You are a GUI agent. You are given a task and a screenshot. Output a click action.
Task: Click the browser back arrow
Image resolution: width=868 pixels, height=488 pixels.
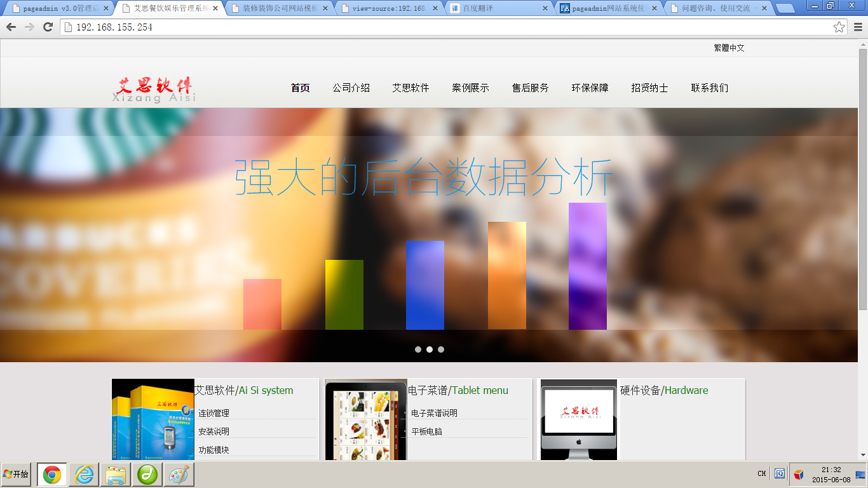tap(11, 27)
